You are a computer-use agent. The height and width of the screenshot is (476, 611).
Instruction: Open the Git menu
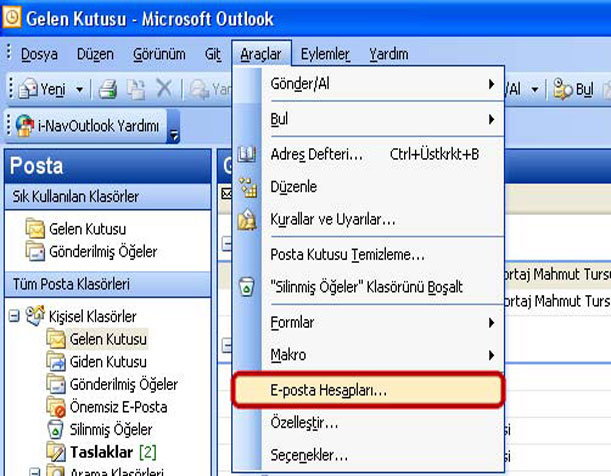213,54
